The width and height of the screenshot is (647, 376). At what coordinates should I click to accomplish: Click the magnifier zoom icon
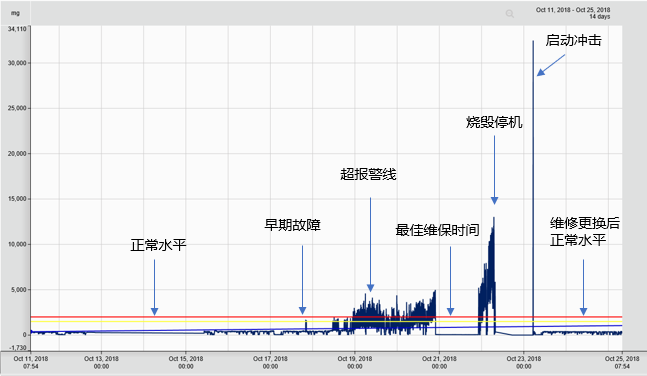click(x=510, y=14)
